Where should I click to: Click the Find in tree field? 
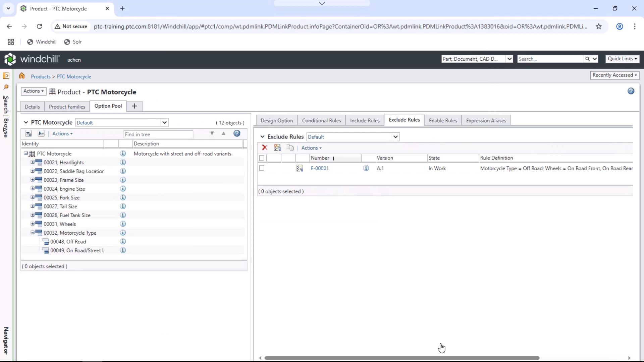click(158, 134)
